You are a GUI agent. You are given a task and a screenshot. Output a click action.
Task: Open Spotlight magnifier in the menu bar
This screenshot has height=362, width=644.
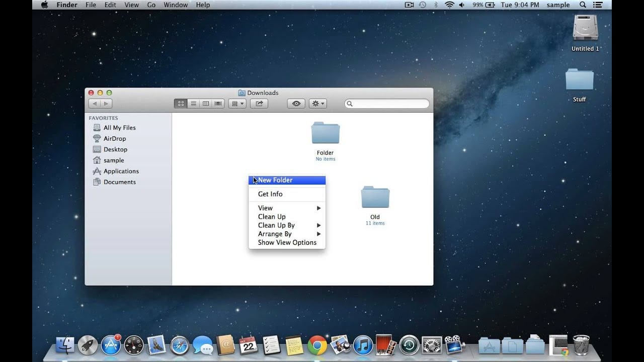point(583,5)
